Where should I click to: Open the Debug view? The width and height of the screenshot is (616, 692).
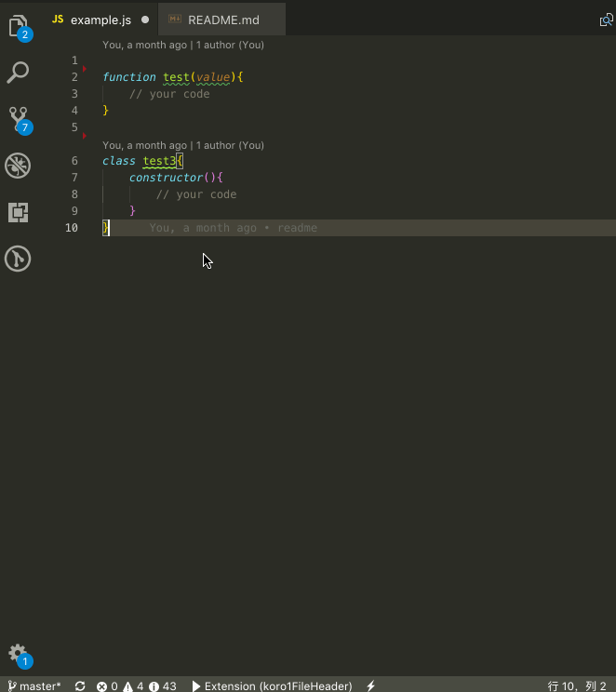18,166
